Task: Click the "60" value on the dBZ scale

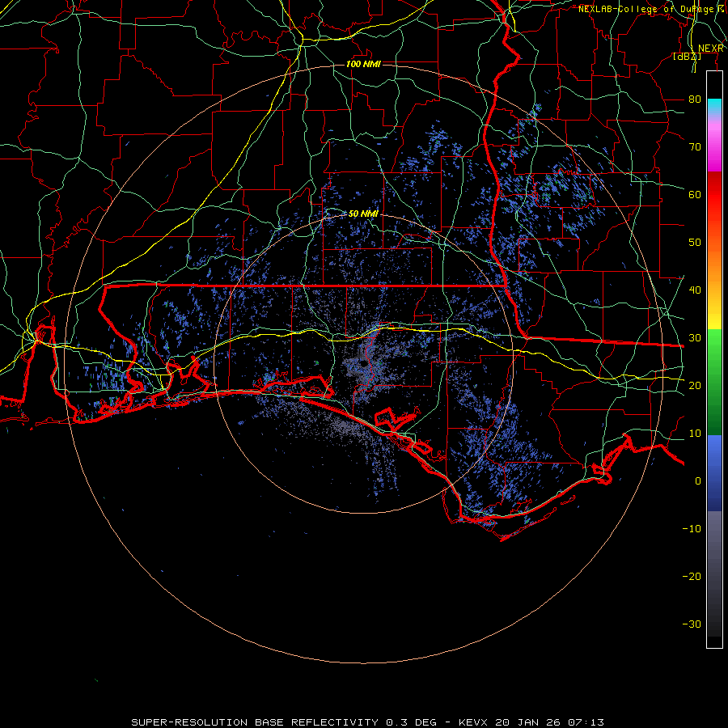Action: pyautogui.click(x=695, y=194)
